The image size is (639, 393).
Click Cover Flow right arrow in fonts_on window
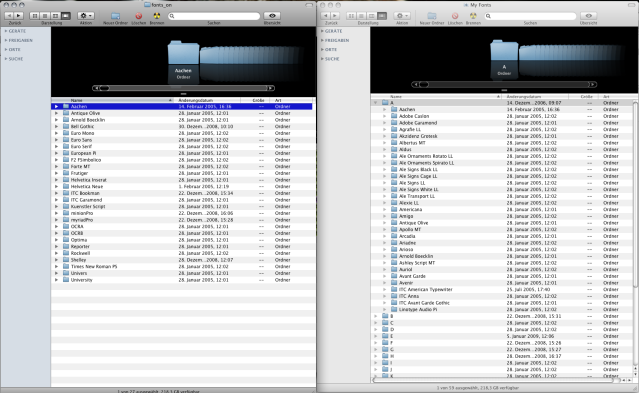click(271, 88)
